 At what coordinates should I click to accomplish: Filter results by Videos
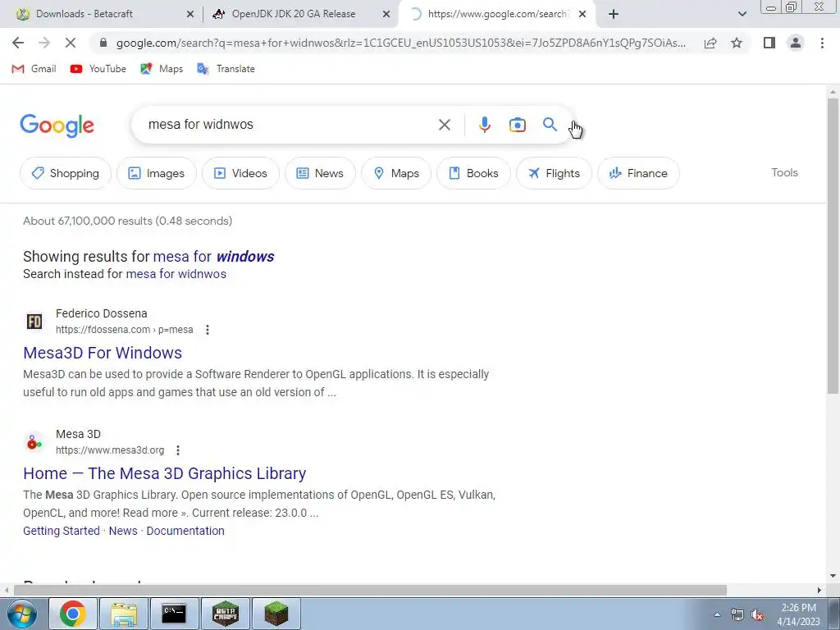coord(240,173)
